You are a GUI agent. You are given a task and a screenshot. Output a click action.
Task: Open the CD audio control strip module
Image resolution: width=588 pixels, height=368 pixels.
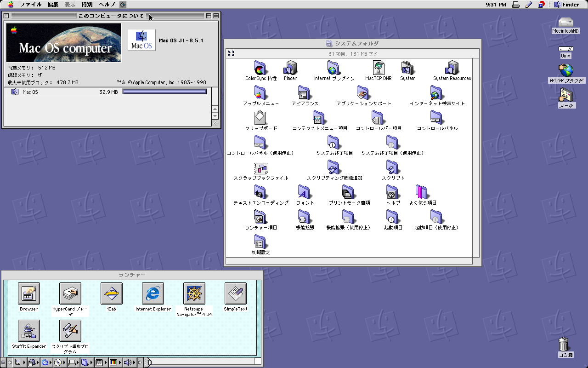(x=60, y=362)
